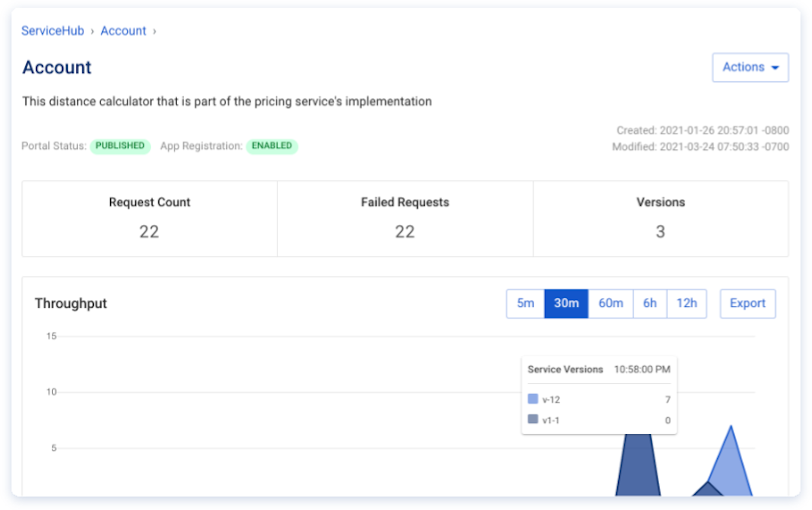Click the Throughput chart title

point(71,303)
